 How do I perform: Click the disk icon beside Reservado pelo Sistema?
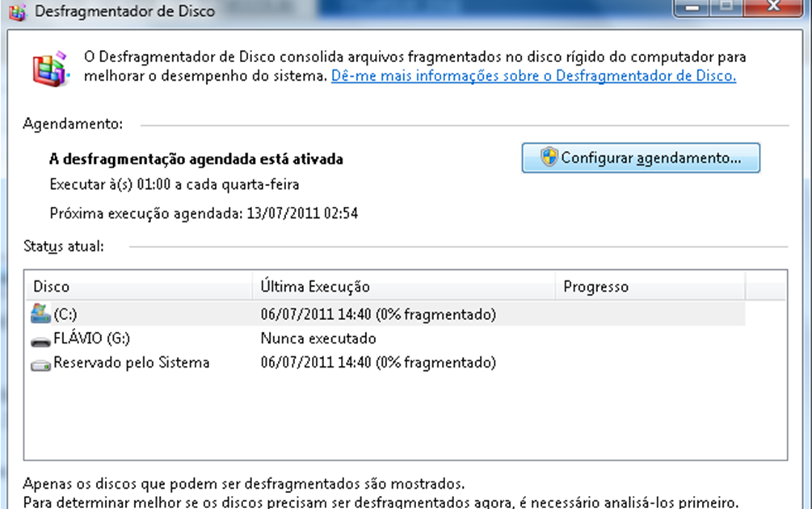click(x=40, y=363)
